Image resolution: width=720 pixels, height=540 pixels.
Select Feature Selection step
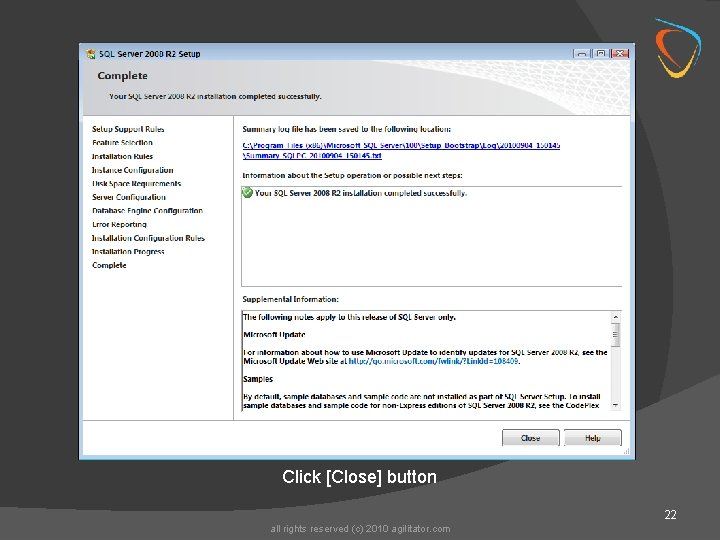coord(122,142)
